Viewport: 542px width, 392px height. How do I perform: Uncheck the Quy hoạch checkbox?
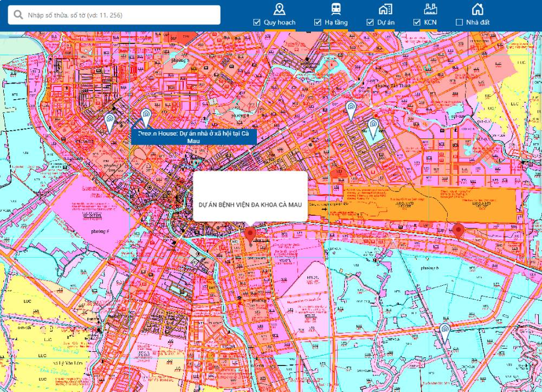pos(257,22)
